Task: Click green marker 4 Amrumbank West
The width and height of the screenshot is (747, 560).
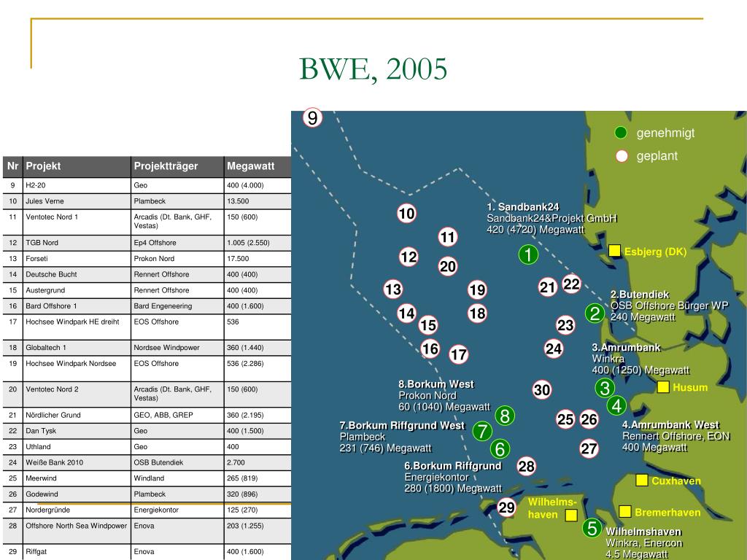Action: click(x=616, y=405)
